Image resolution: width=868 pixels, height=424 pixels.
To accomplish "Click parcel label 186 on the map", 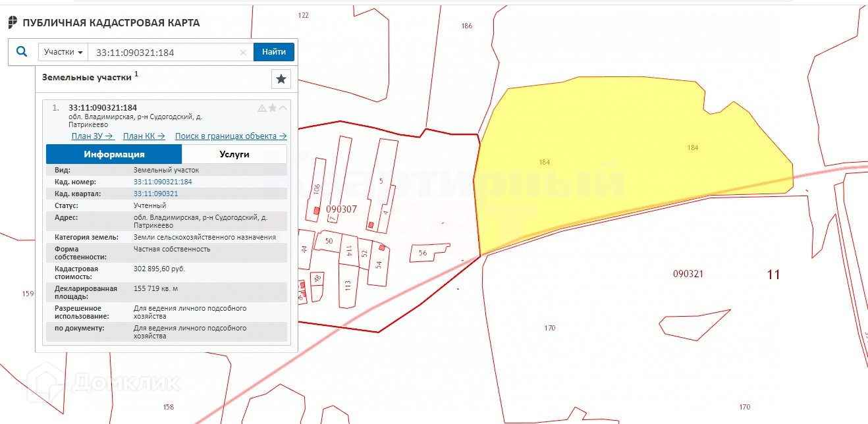I will [467, 26].
